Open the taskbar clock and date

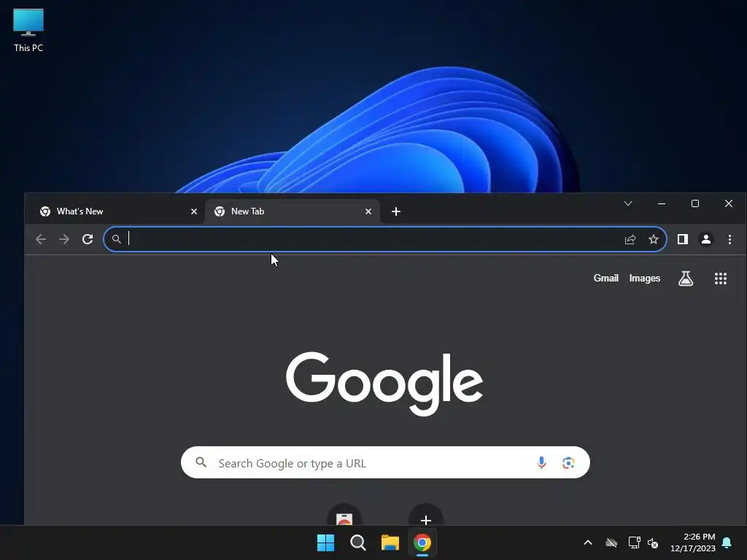pos(693,542)
